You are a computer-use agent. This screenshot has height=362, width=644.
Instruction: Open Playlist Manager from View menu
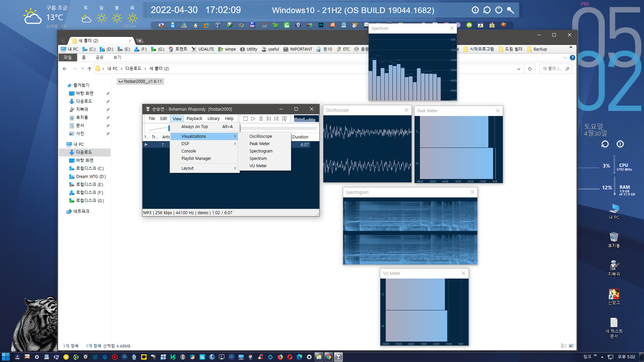tap(205, 159)
